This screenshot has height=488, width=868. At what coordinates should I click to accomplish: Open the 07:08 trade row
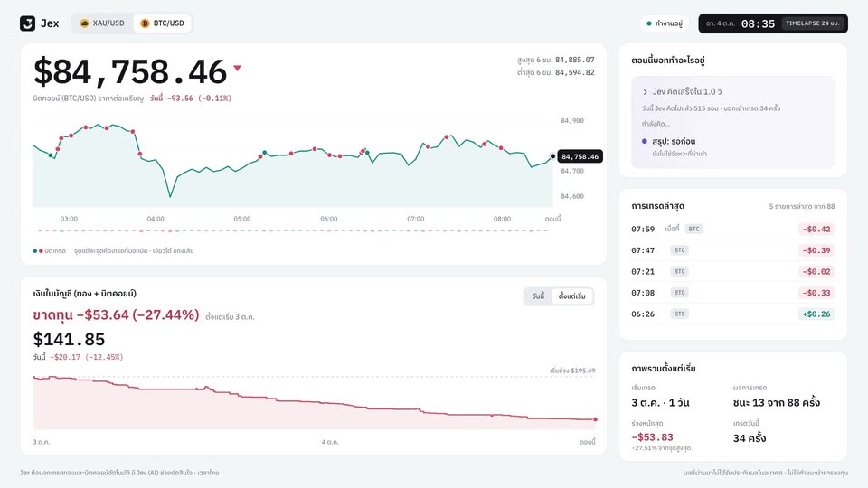733,293
